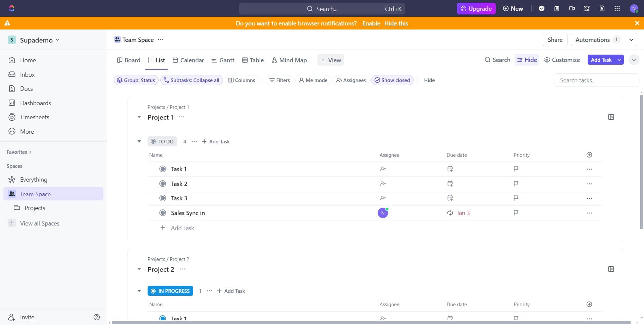
Task: Open Timesheets from the sidebar
Action: point(35,117)
